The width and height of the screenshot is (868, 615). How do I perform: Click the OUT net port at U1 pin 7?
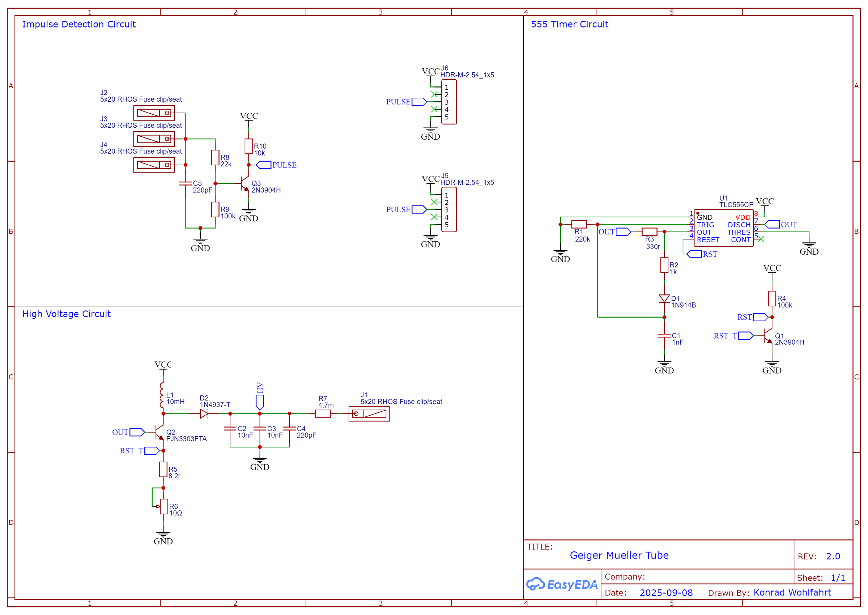(x=772, y=225)
